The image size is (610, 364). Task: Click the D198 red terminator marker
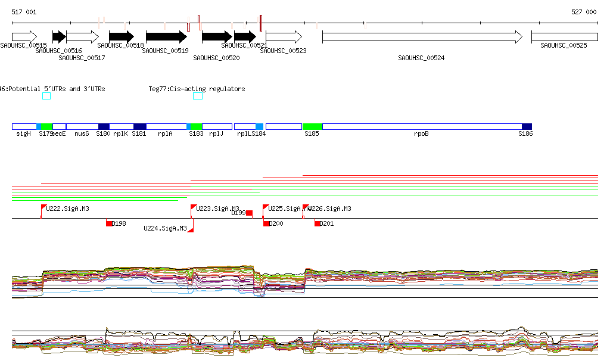point(109,223)
